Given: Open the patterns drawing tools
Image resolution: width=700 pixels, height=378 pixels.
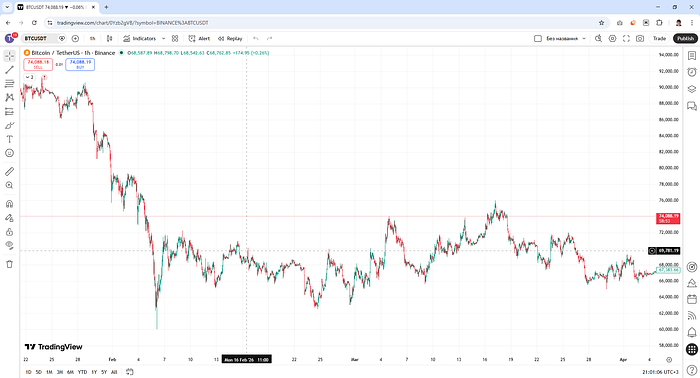Looking at the screenshot, I should point(9,97).
